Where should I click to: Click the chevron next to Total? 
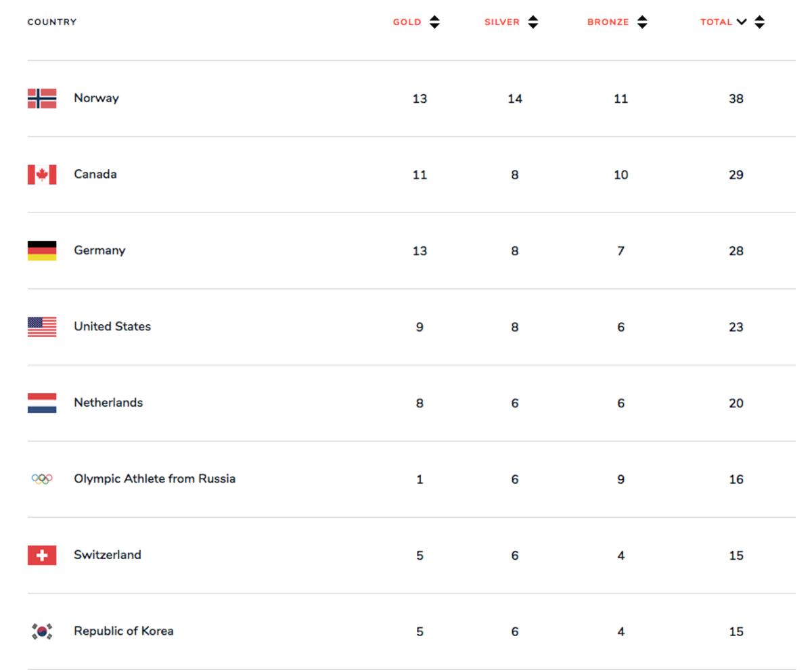pos(742,22)
